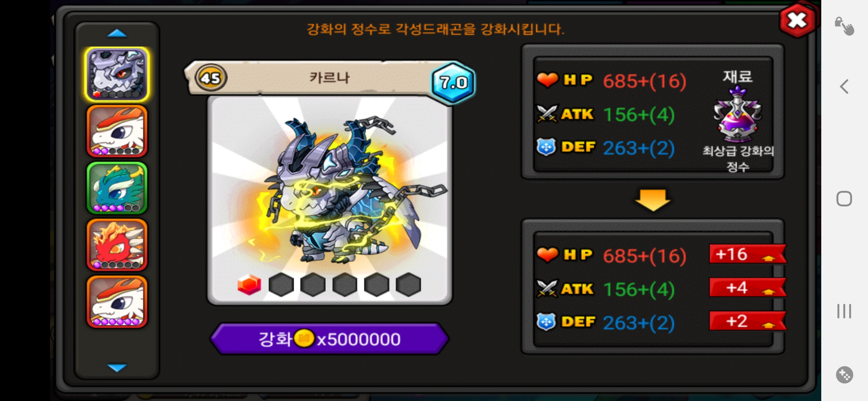The width and height of the screenshot is (868, 401).
Task: Choose the second white dragon in list
Action: coord(117,131)
